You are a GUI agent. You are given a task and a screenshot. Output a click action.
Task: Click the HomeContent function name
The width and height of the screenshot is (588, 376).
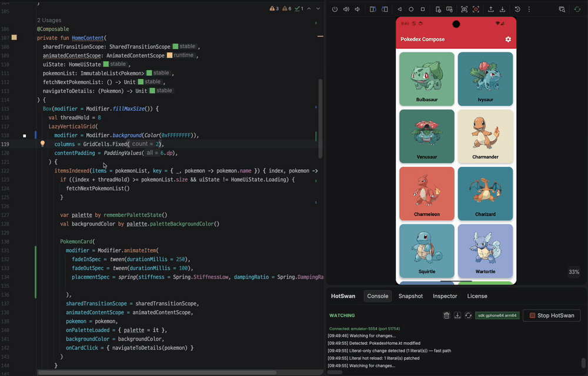tap(88, 38)
